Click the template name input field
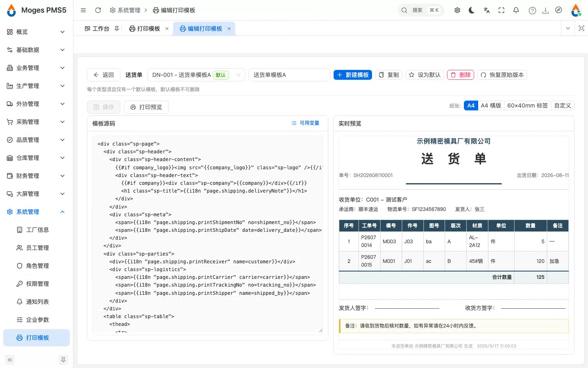The image size is (588, 368). click(x=289, y=75)
